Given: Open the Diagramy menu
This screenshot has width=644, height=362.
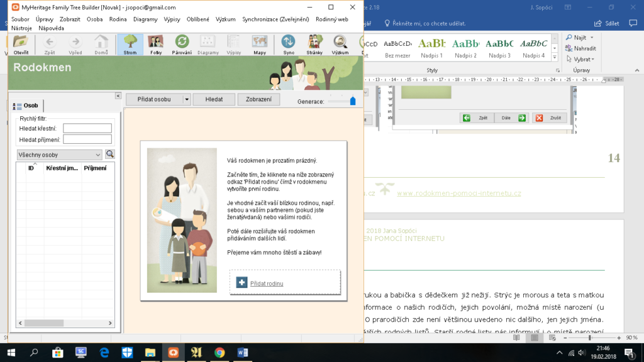Looking at the screenshot, I should coord(145,19).
